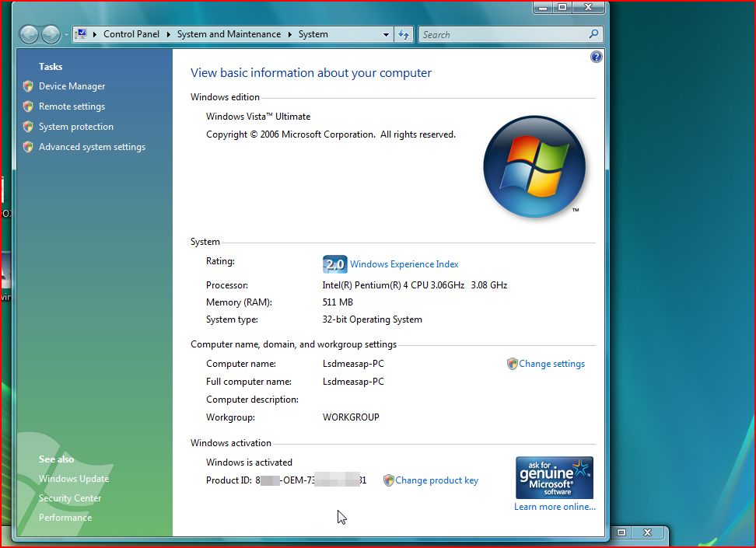Click shield icon beside Change product key
The height and width of the screenshot is (548, 756).
(389, 480)
